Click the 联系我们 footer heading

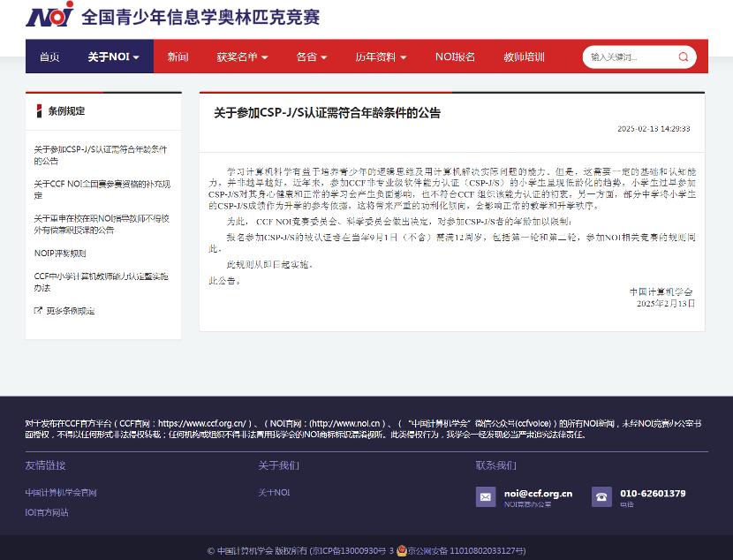496,465
